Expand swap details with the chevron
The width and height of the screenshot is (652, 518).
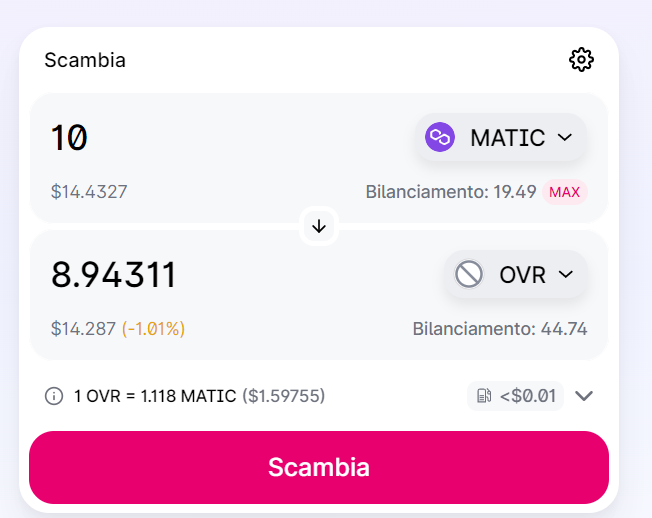585,396
